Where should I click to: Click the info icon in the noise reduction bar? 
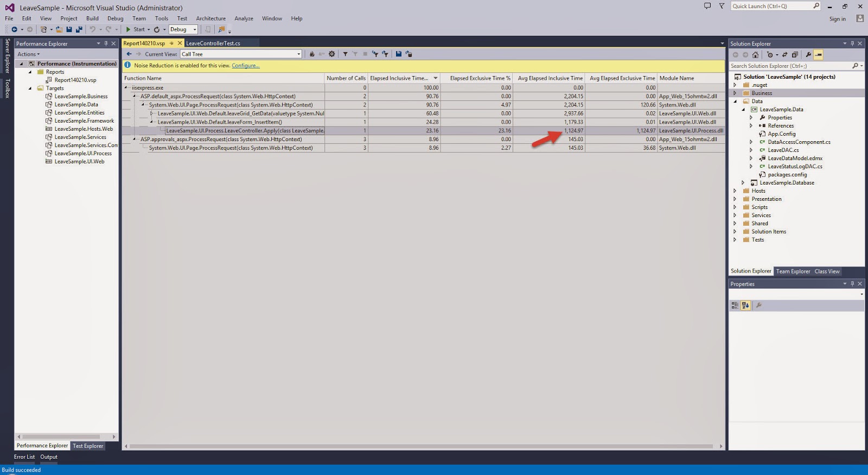pyautogui.click(x=127, y=65)
